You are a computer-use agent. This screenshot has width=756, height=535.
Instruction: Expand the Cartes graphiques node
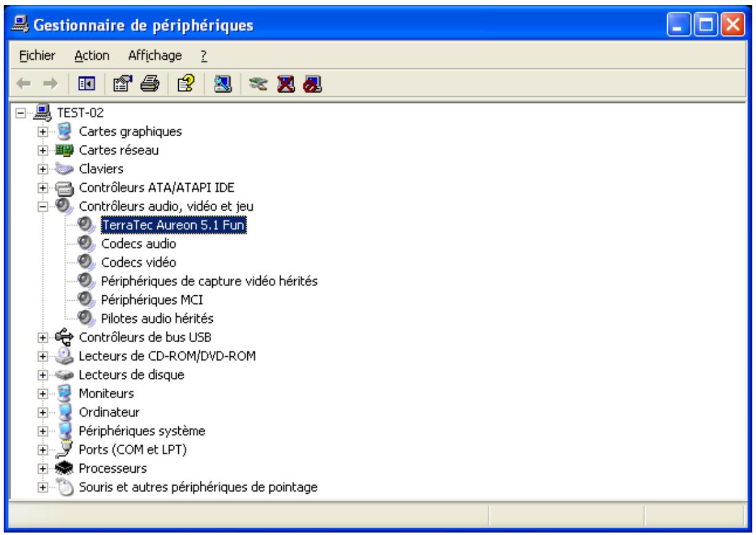point(43,131)
